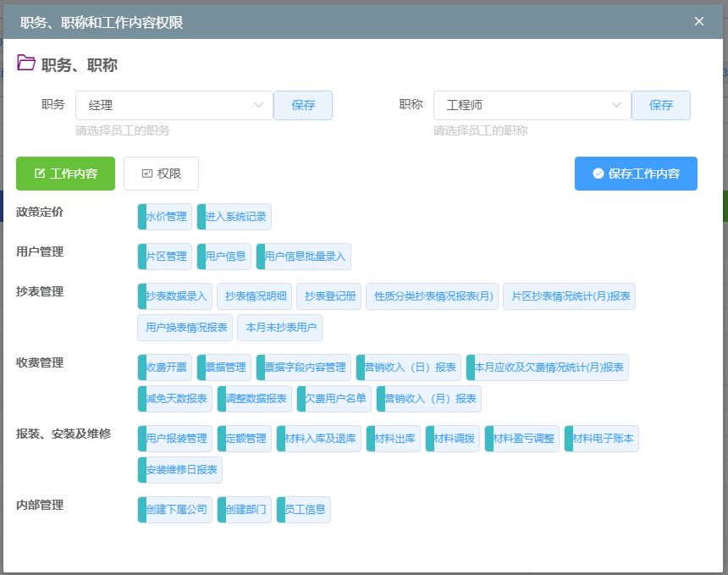Screen dimensions: 728x575
Task: Toggle the 用户信息批量录入 tag
Action: click(x=303, y=257)
